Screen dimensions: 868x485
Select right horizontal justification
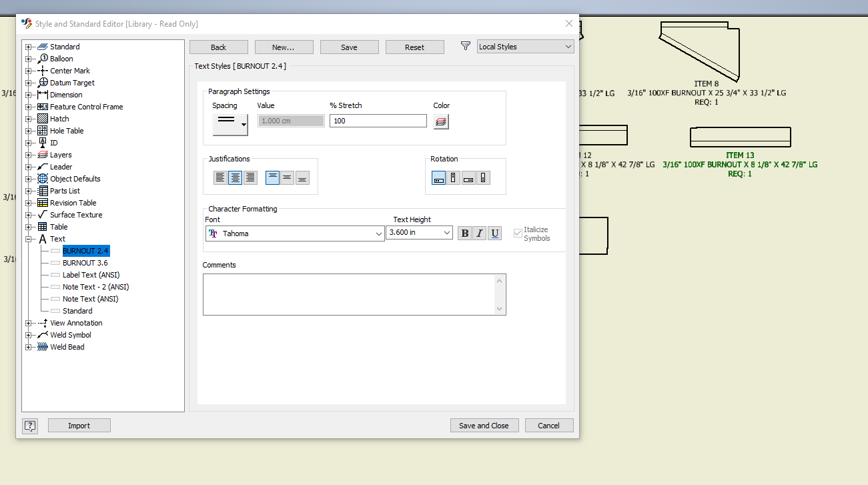251,177
